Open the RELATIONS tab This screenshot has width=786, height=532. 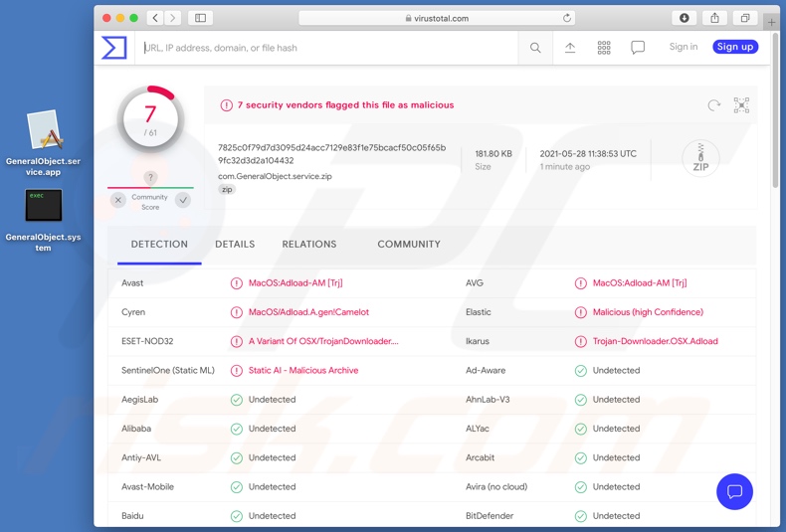click(309, 244)
